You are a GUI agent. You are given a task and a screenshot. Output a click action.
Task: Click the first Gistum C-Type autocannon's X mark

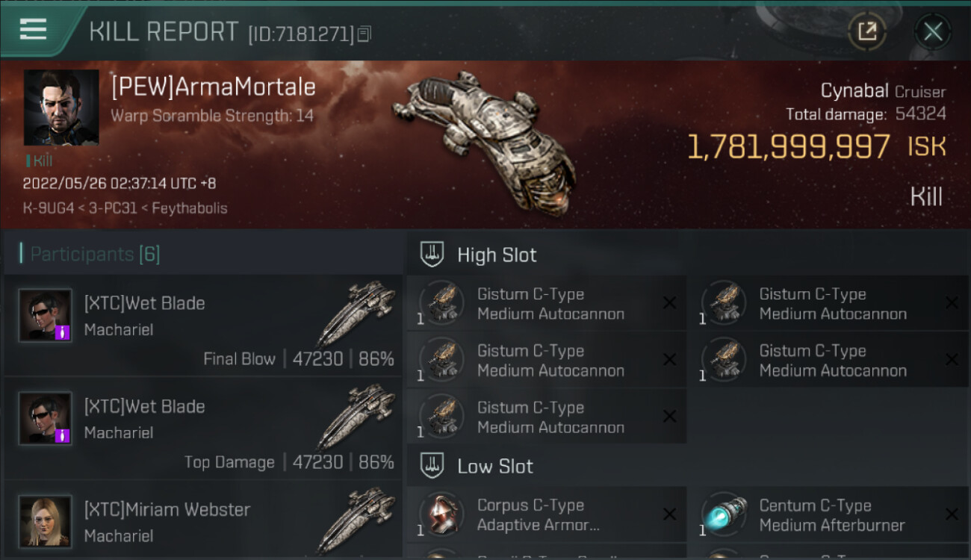point(669,303)
